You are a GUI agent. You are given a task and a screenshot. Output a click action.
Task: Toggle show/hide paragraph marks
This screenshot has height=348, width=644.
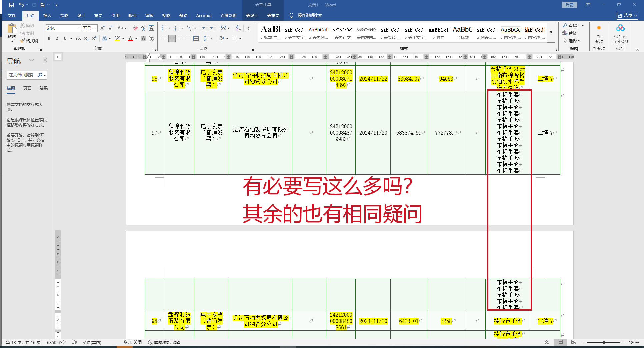tap(249, 28)
